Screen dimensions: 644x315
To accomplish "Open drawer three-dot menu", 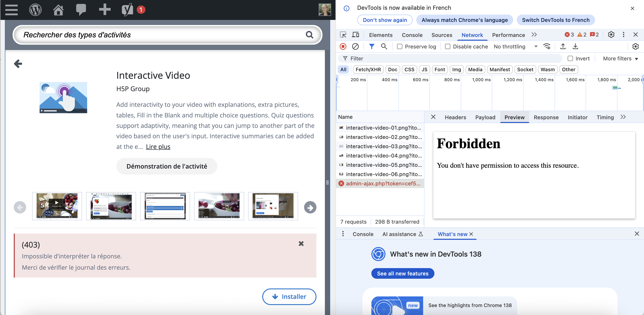I will pos(343,234).
